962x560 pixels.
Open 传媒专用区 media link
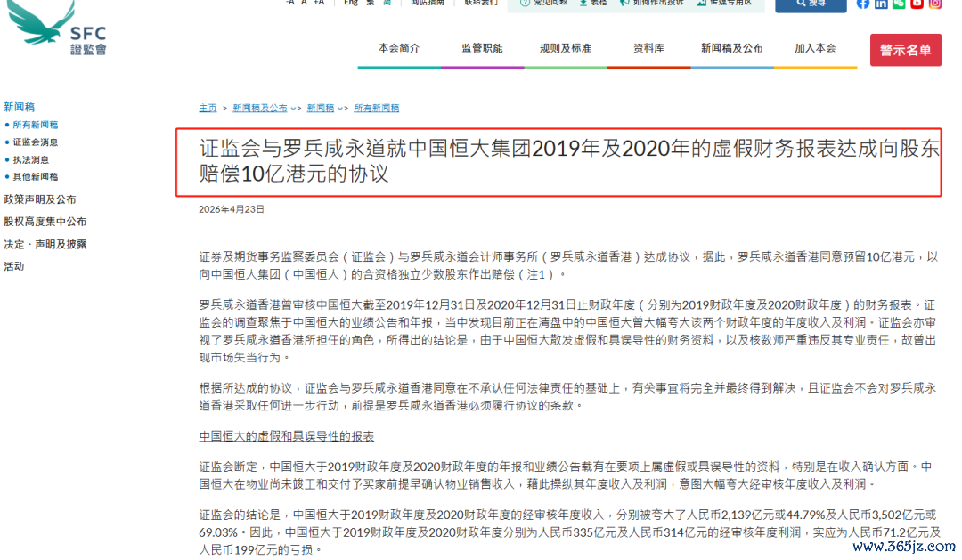point(724,3)
